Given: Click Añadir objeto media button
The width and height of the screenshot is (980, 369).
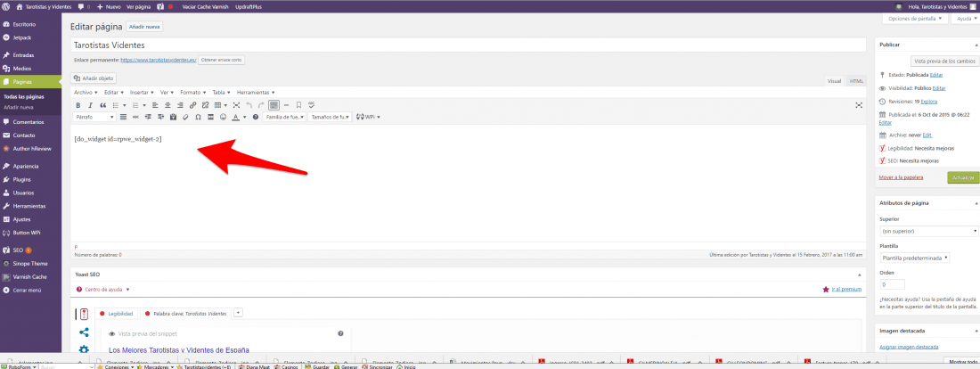Looking at the screenshot, I should 94,78.
